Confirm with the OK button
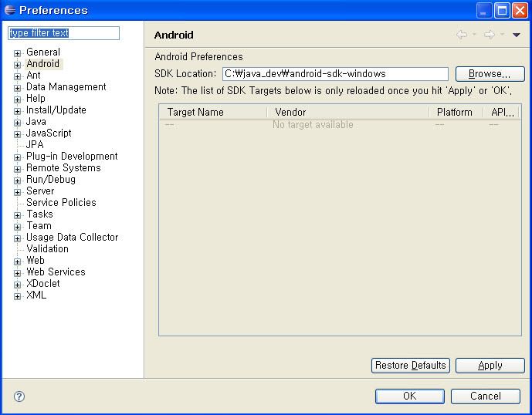 [x=409, y=396]
